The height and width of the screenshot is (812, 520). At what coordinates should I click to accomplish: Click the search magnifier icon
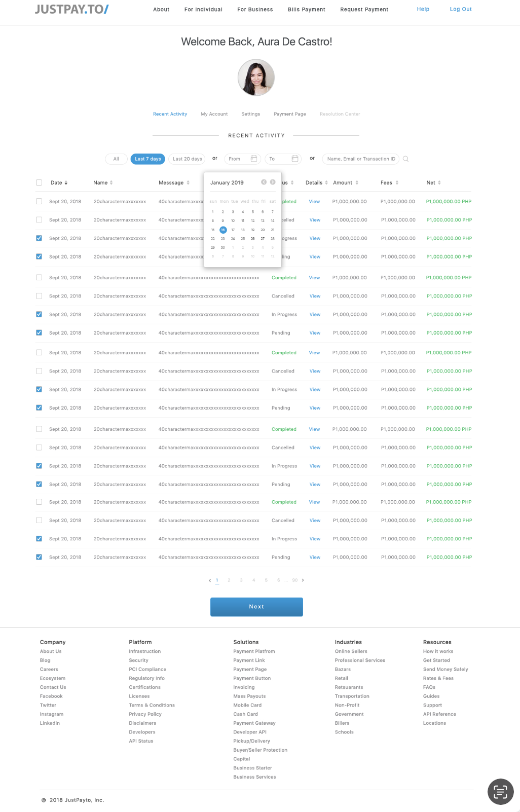pos(405,159)
